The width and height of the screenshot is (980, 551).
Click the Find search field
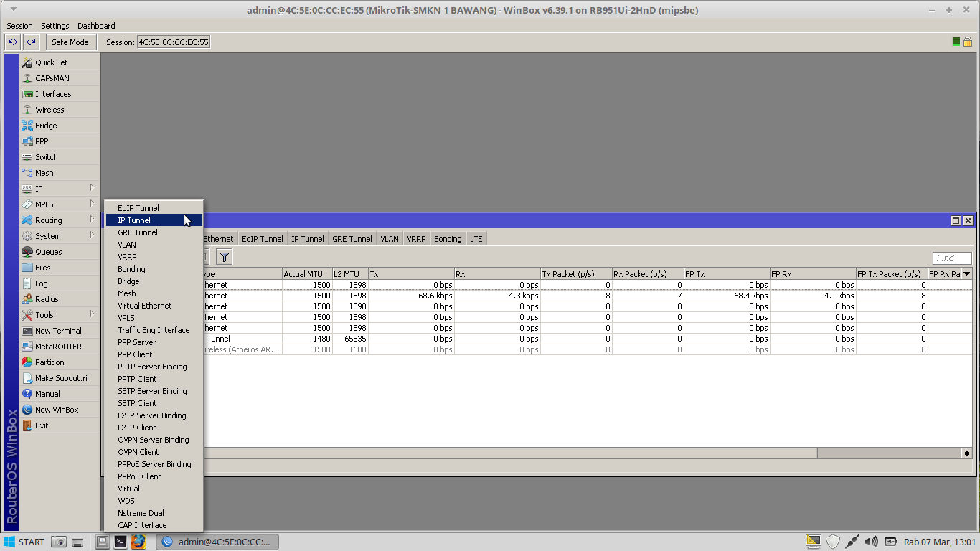[952, 258]
